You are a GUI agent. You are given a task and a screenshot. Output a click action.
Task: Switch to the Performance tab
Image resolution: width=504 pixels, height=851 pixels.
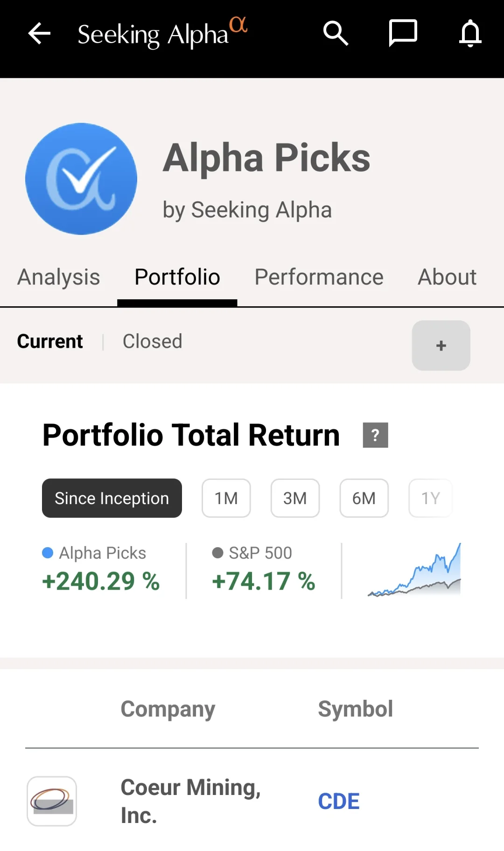click(319, 277)
